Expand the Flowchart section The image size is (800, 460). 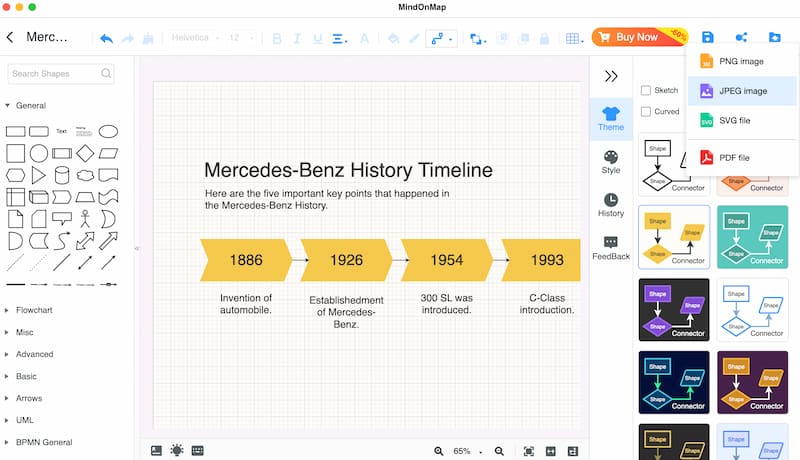pos(7,310)
